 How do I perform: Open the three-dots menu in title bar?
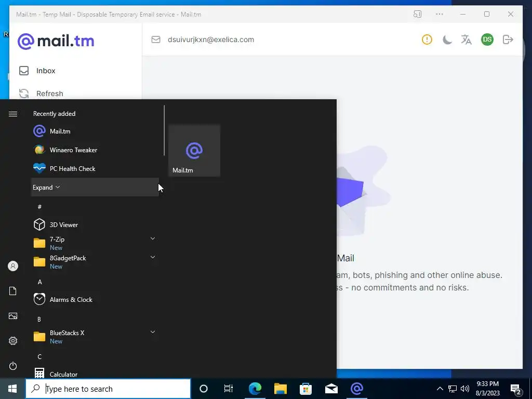[440, 14]
